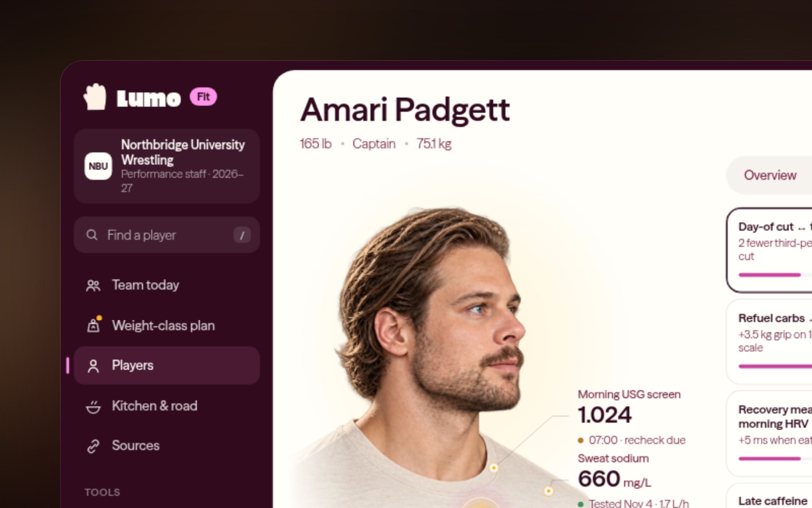Open the Northbridge University Wrestling team card
The width and height of the screenshot is (812, 508).
(167, 166)
